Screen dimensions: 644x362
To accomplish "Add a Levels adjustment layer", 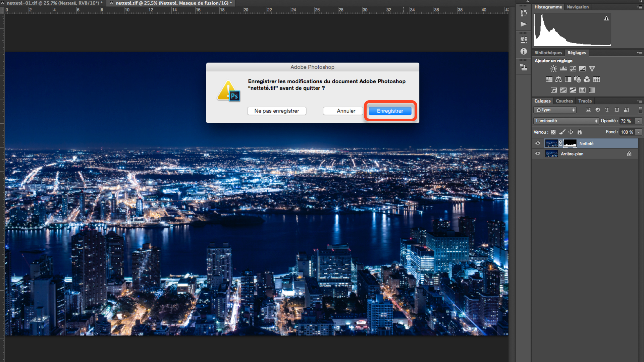I will pyautogui.click(x=563, y=69).
